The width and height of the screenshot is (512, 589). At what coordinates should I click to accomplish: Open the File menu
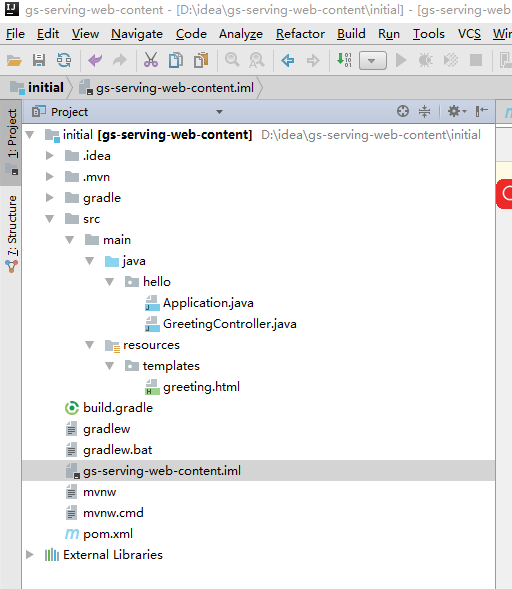[15, 34]
